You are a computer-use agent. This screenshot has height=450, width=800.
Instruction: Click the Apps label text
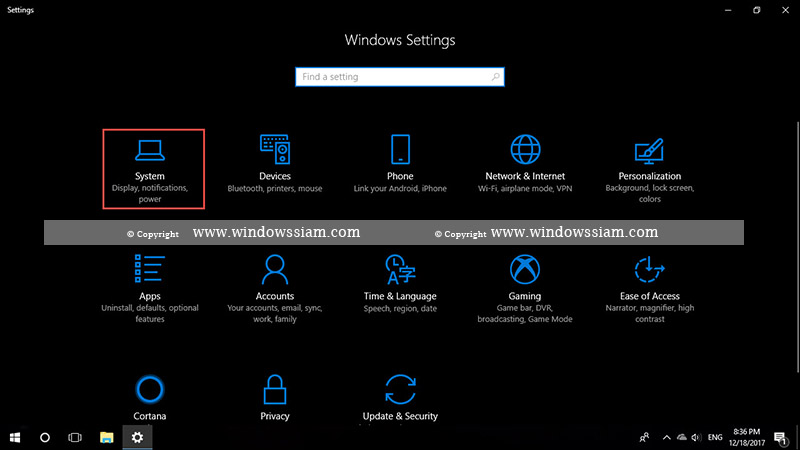pyautogui.click(x=149, y=296)
